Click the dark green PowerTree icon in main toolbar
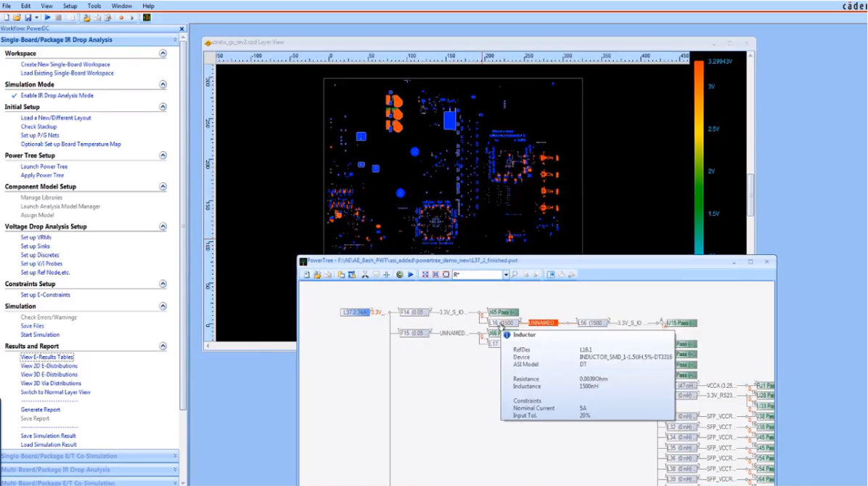 click(x=147, y=17)
